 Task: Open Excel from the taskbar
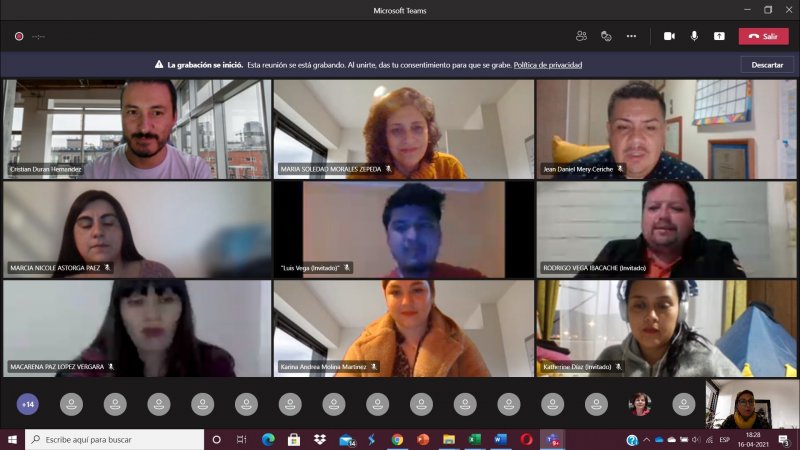475,440
